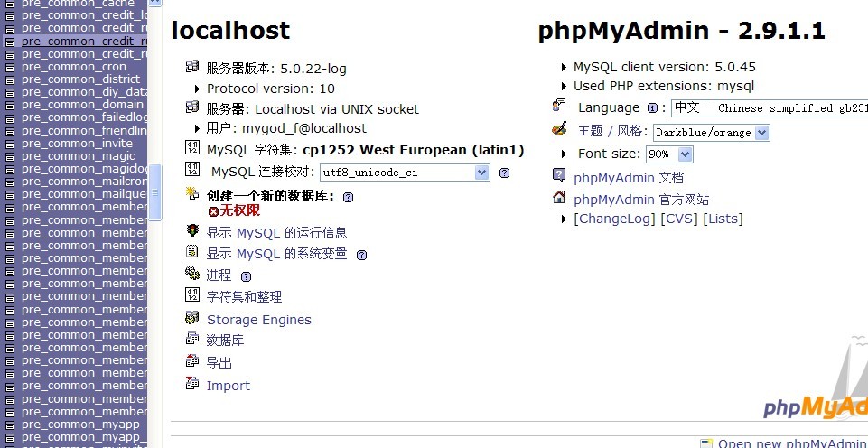The image size is (868, 448).
Task: Select pre_common_cron table in sidebar
Action: (74, 67)
